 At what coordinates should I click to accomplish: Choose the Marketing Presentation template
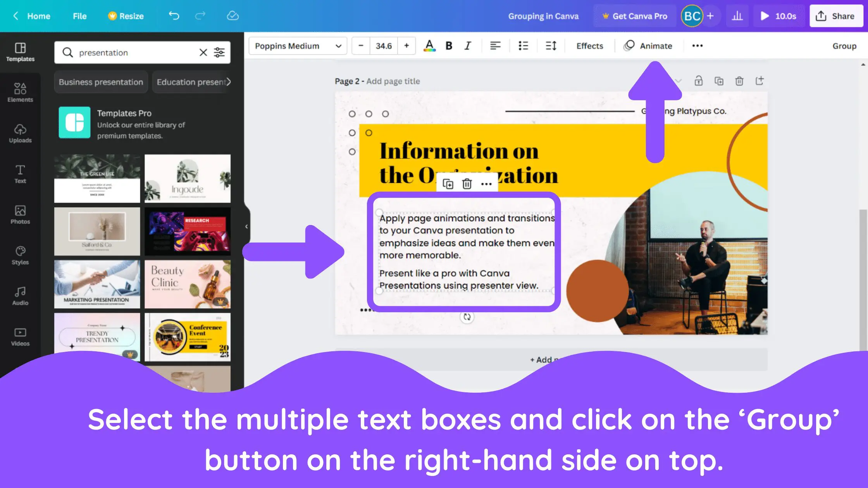point(97,284)
